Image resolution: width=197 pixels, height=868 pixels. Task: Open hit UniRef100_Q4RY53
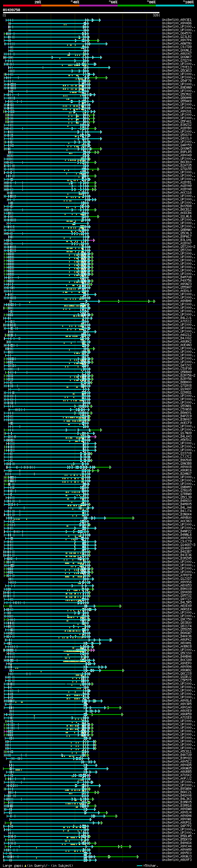pyautogui.click(x=176, y=145)
